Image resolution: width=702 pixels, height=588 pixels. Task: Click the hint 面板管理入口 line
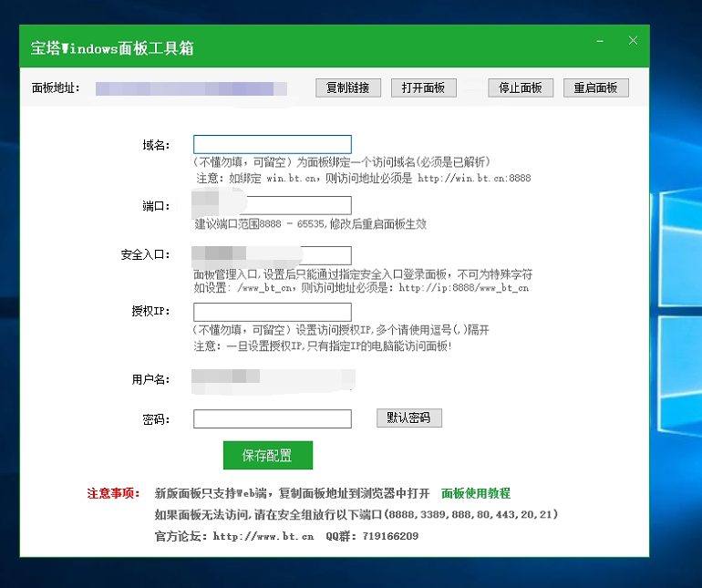(x=363, y=273)
